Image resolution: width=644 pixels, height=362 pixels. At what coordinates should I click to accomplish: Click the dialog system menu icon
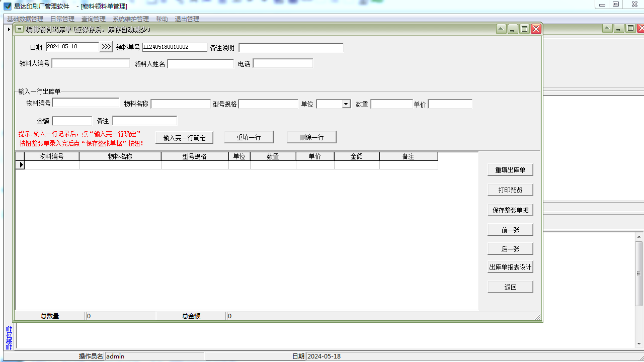coord(19,29)
